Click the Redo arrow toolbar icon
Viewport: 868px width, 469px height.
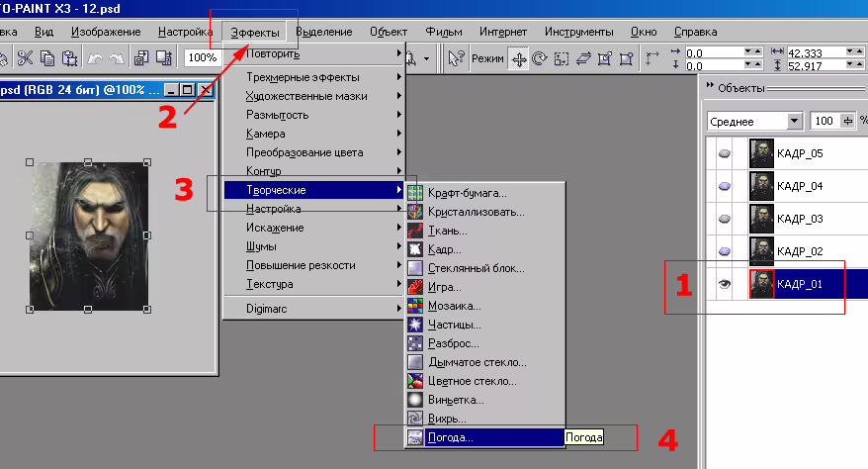coord(117,57)
